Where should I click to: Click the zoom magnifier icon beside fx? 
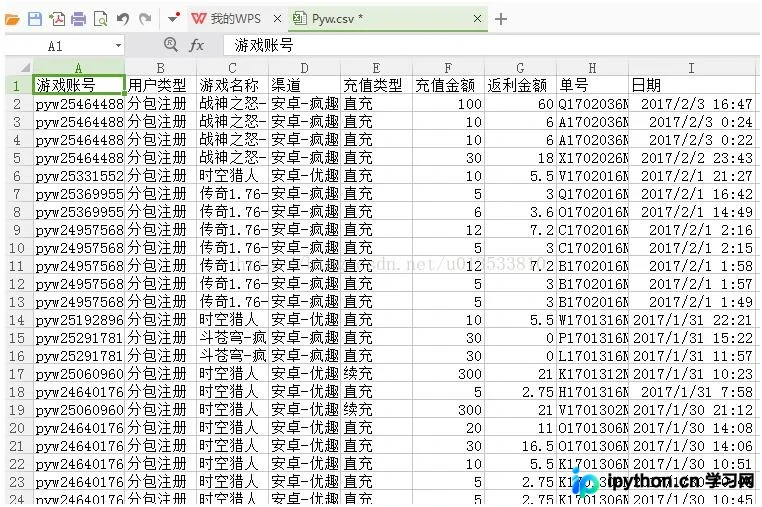(171, 45)
